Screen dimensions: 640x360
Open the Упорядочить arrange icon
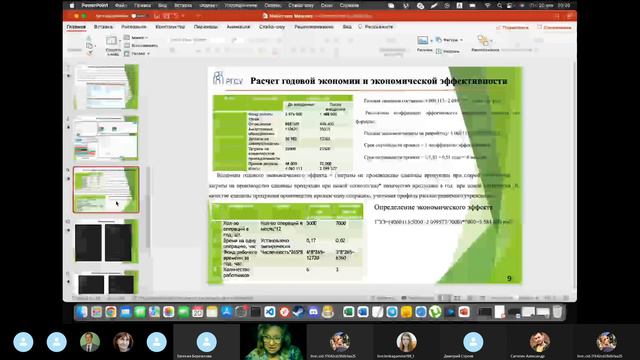point(483,40)
